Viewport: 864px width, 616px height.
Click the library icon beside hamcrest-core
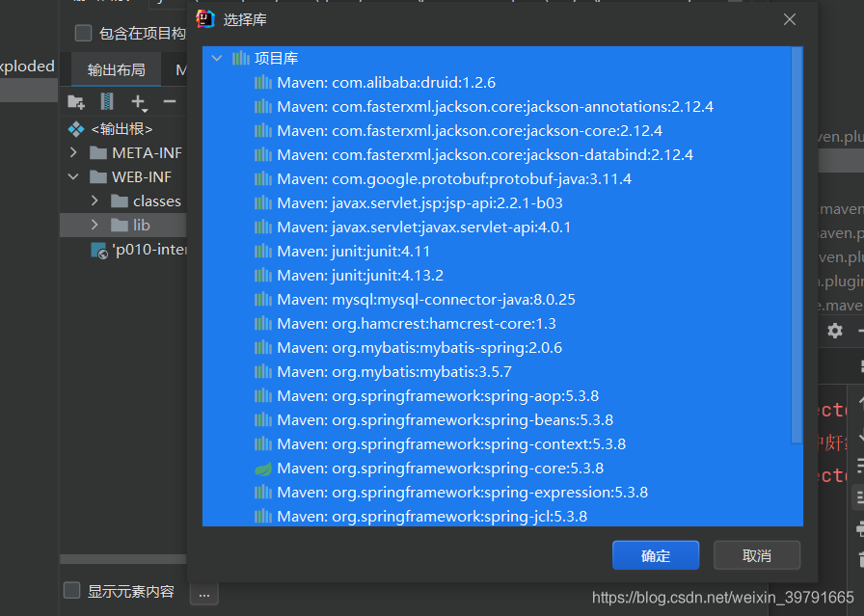263,324
